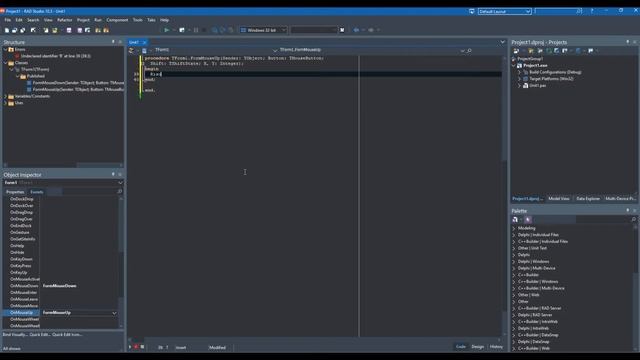Viewport: 640px width, 360px height.
Task: Pin the Object Inspector panel
Action: point(113,174)
